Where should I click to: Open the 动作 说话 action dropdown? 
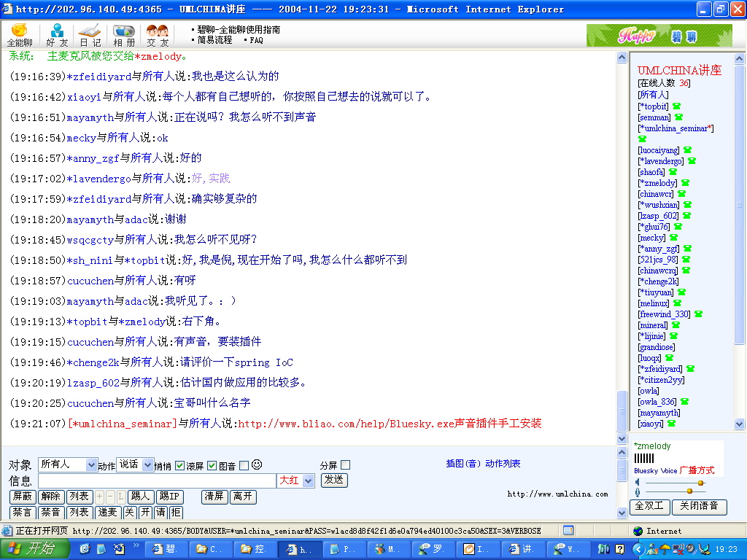(135, 464)
